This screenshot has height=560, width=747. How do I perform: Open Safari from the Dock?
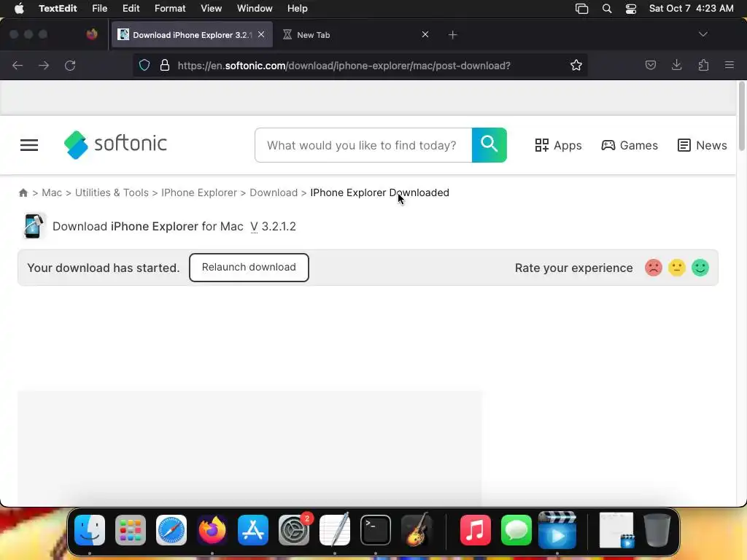tap(171, 530)
